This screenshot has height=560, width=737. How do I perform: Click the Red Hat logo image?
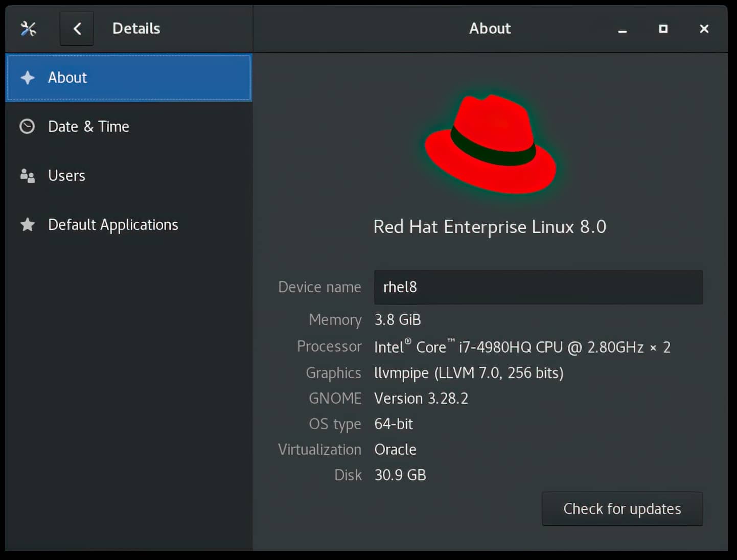[490, 144]
